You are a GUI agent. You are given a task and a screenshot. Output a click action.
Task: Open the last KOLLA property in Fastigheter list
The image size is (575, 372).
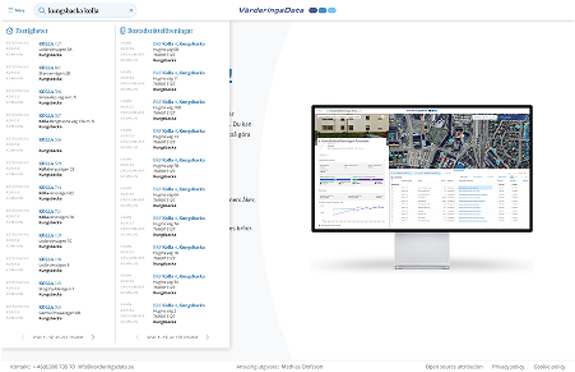pos(50,307)
